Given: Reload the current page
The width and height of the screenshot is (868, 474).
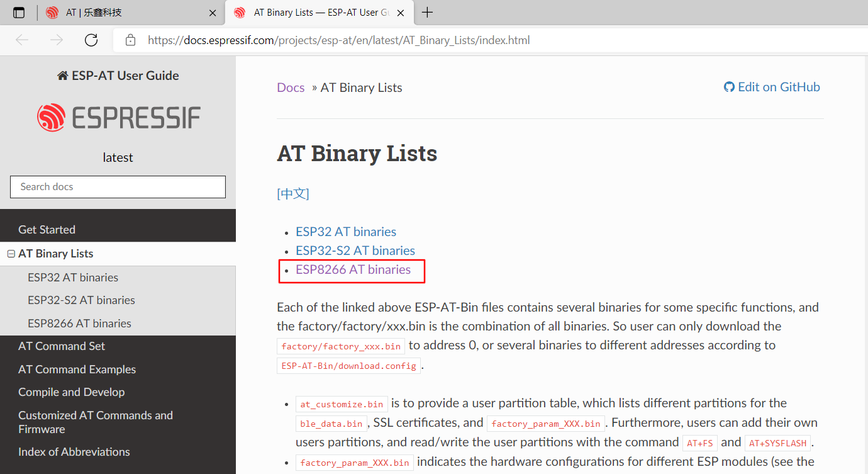Looking at the screenshot, I should [91, 40].
